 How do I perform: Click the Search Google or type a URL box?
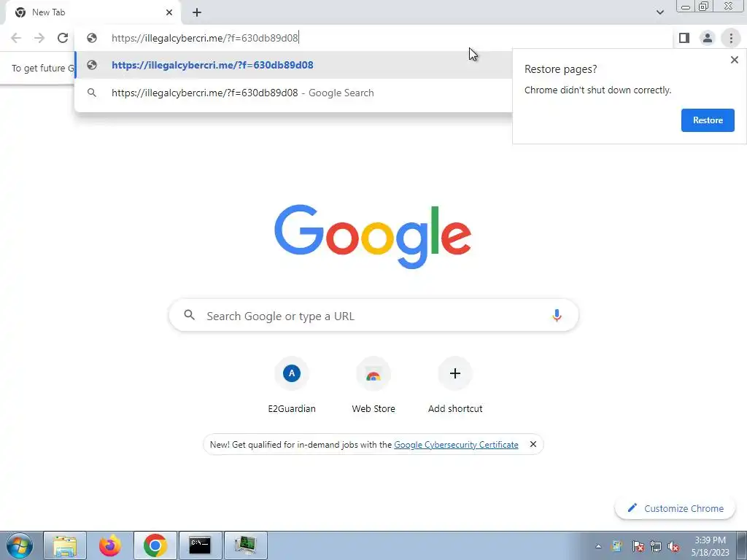pyautogui.click(x=373, y=315)
